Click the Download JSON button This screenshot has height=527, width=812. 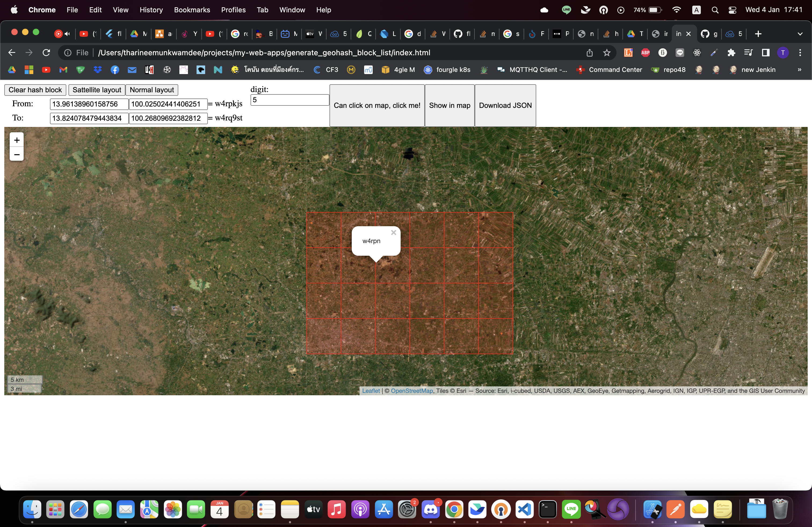click(505, 105)
